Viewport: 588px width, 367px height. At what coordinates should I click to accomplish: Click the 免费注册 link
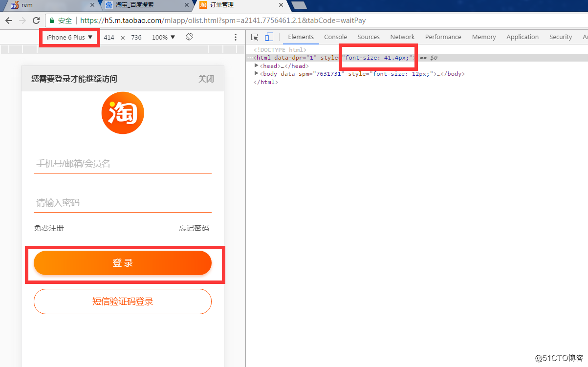pyautogui.click(x=49, y=228)
